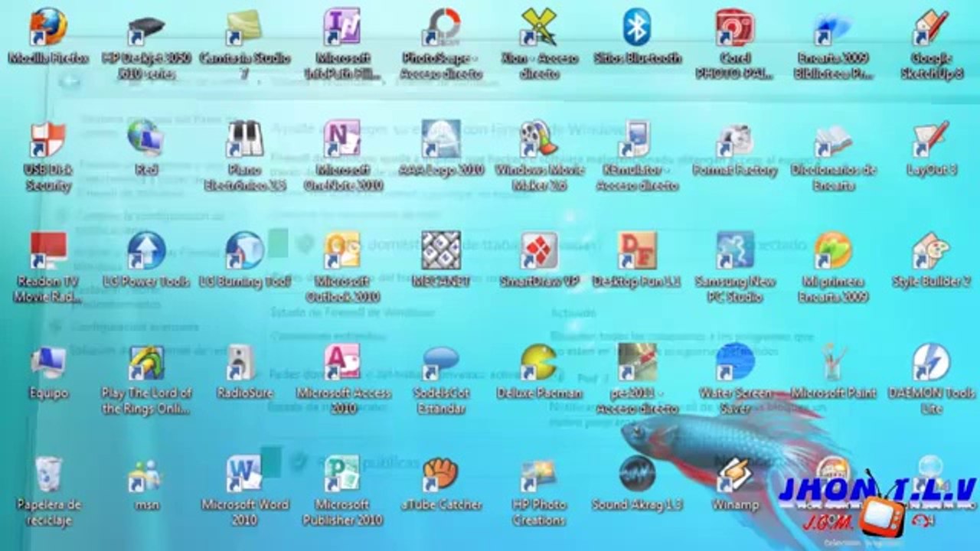Open the Microsoft Outlook 2010 icon
Screen dimensions: 980x551
[x=342, y=250]
